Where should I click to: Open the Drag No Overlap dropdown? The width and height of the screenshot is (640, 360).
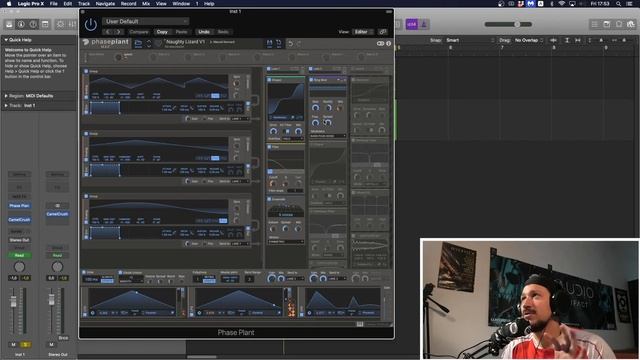pos(529,40)
